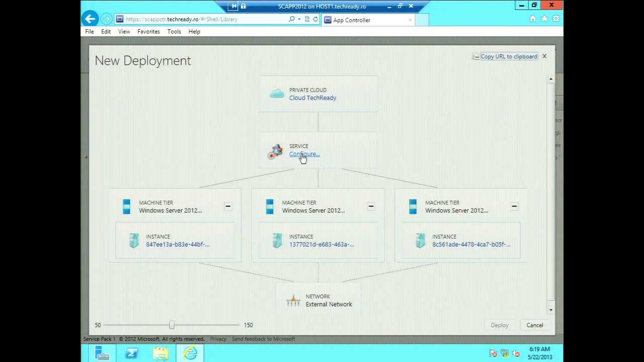Screen dimensions: 644x362
Task: Click the scrollbar up arrow in deployment diagram
Action: pos(551,79)
